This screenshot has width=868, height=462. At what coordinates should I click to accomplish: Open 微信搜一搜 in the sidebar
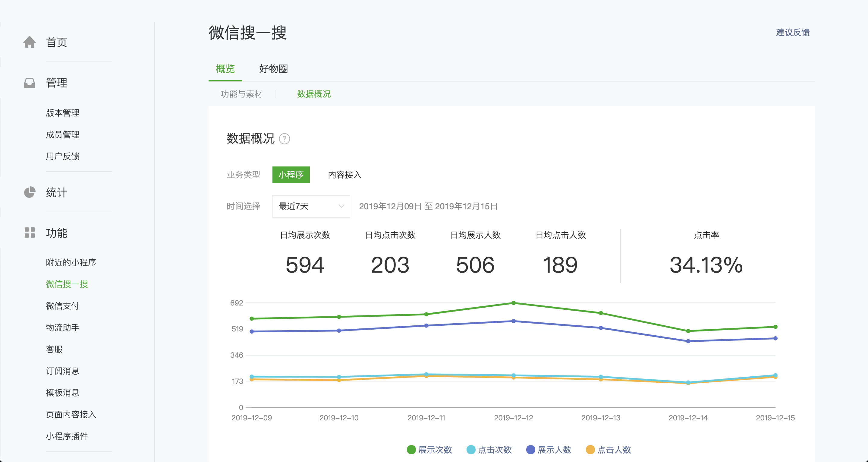(67, 284)
